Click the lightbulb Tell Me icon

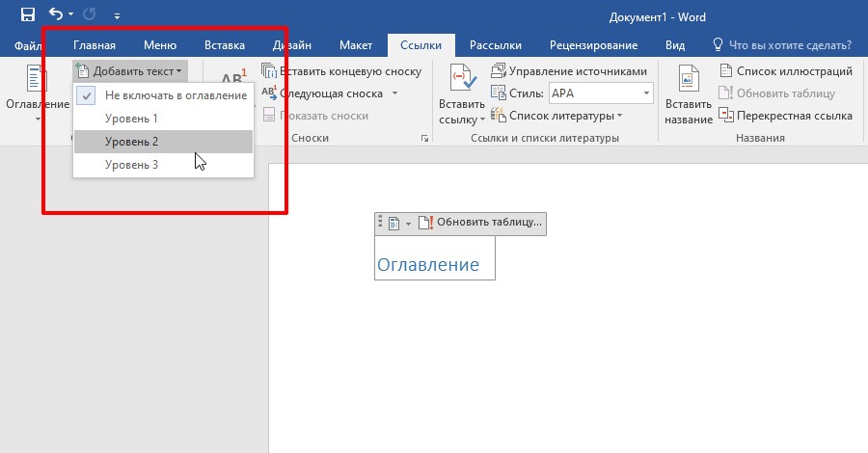pyautogui.click(x=718, y=44)
